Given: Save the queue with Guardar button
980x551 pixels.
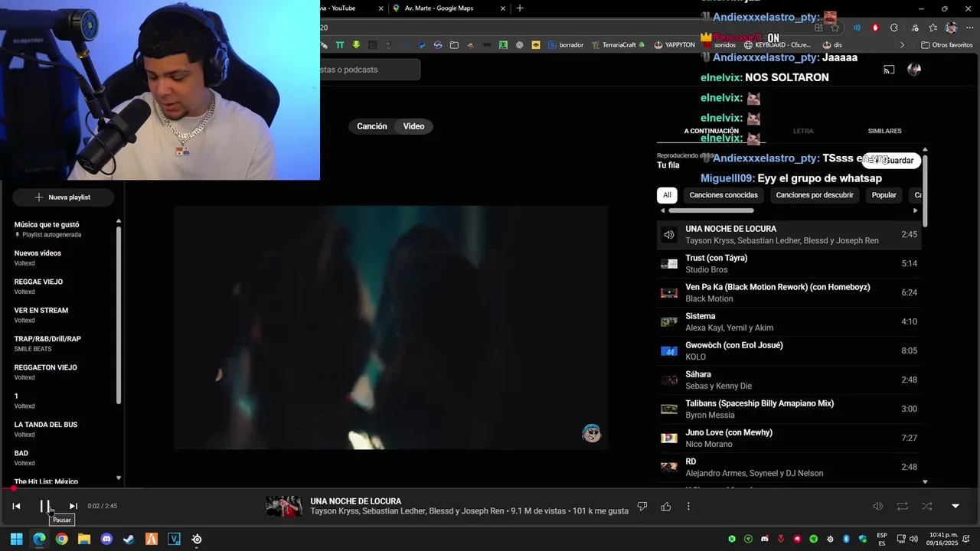Looking at the screenshot, I should coord(892,161).
